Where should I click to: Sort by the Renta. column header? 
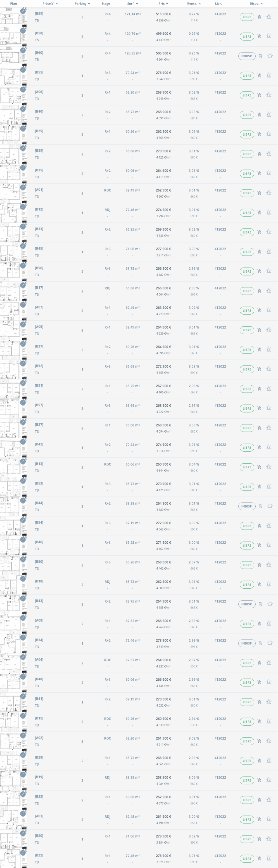coord(194,4)
